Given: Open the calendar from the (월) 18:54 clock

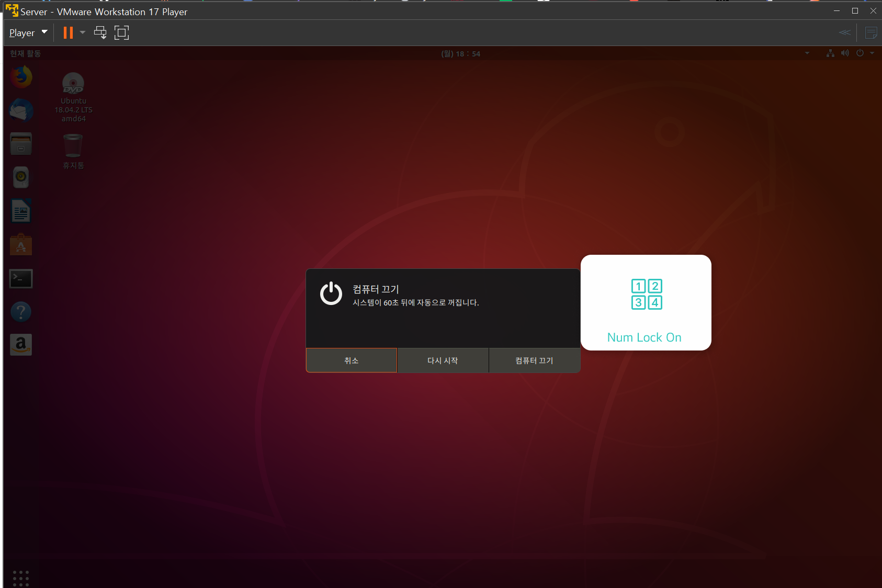Looking at the screenshot, I should [x=460, y=53].
